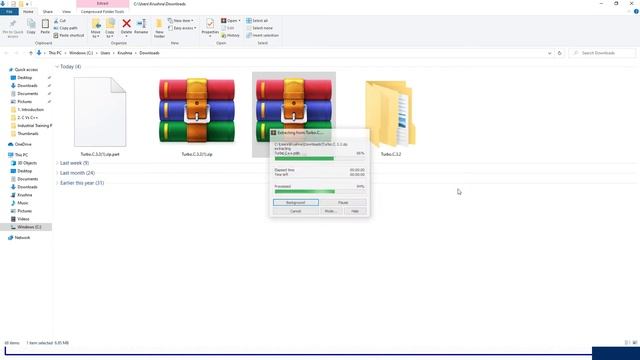Click Select none in the ribbon
Viewport: 640px width, 360px height.
pyautogui.click(x=259, y=28)
